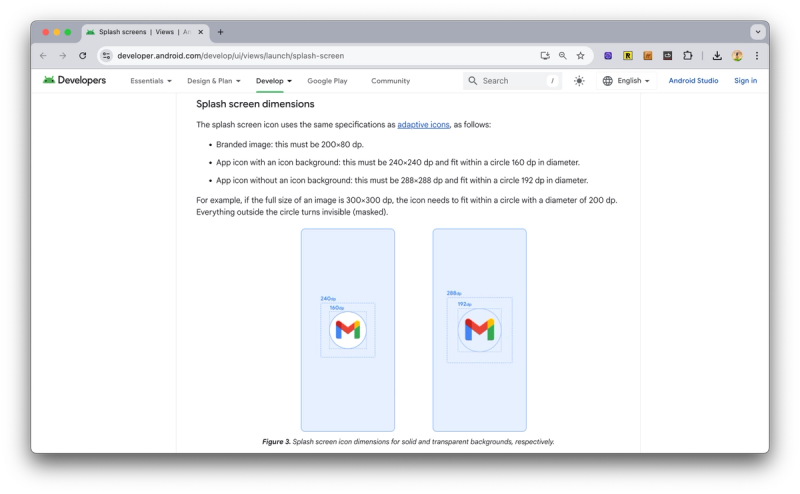Bookmark this page using the star icon
Screen dimensions: 800x494
tap(580, 56)
